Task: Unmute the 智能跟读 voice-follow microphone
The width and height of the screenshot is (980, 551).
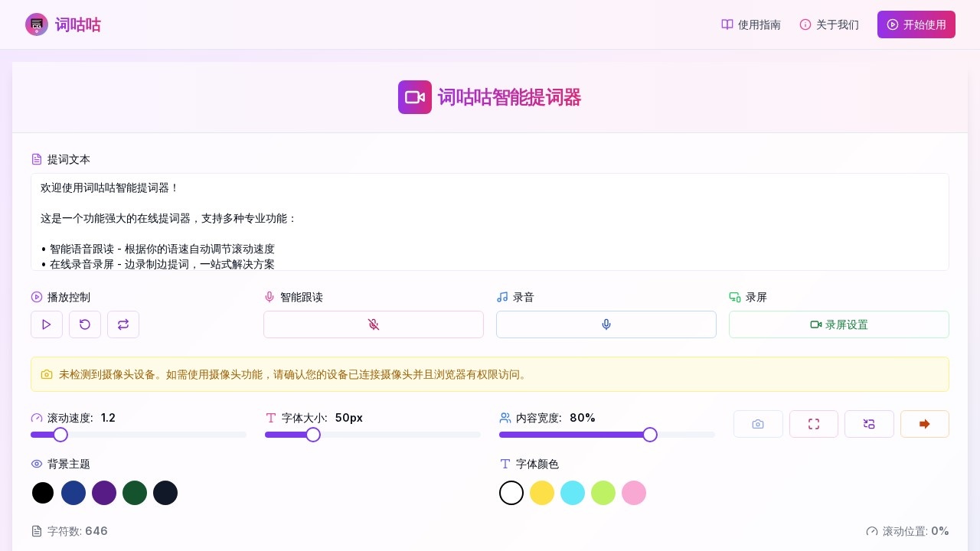Action: (x=373, y=324)
